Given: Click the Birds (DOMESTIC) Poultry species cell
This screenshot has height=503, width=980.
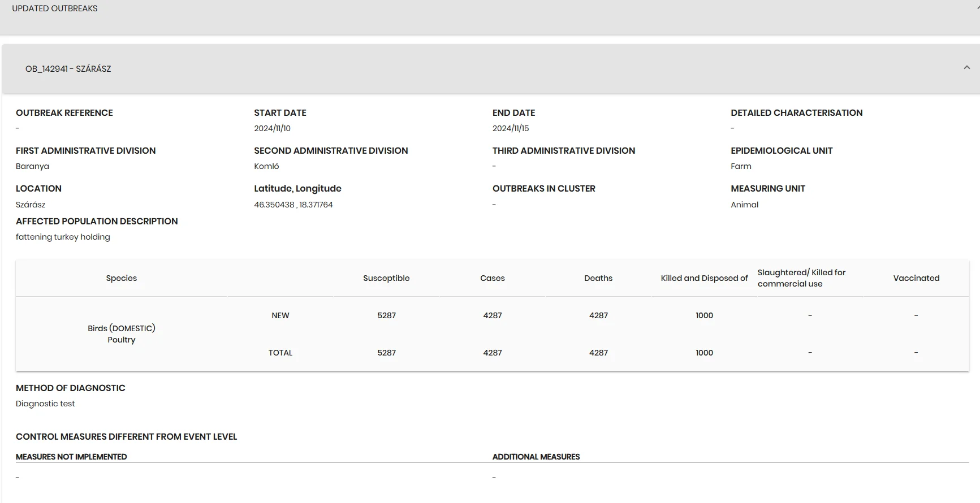Looking at the screenshot, I should 122,334.
